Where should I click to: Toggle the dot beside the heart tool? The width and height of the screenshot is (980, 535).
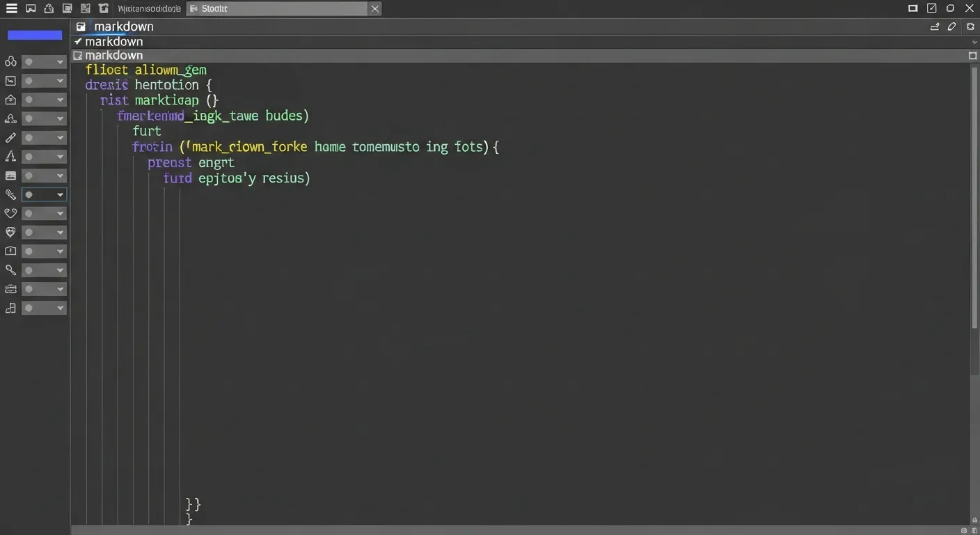coord(29,213)
